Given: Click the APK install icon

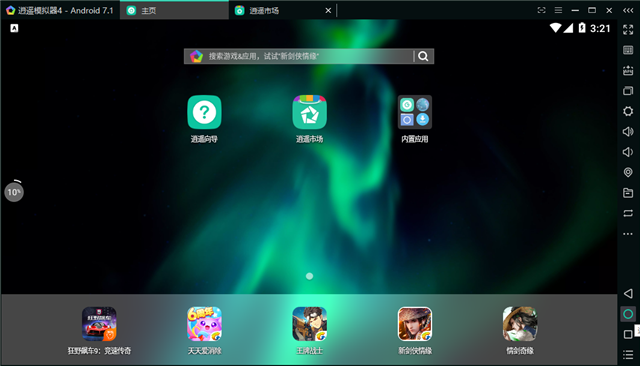Looking at the screenshot, I should 628,70.
